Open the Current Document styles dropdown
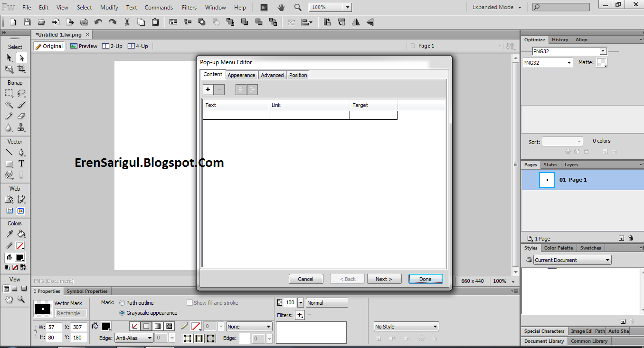Screen dimensions: 644x348 [x=572, y=260]
